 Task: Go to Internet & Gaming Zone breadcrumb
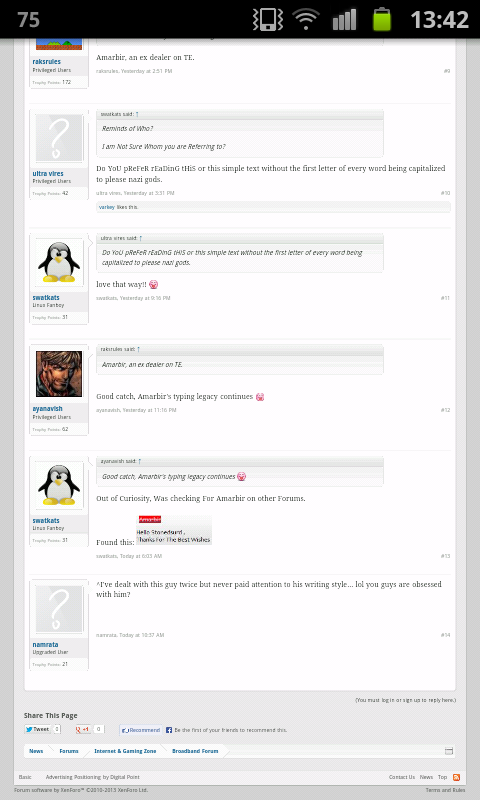(125, 751)
